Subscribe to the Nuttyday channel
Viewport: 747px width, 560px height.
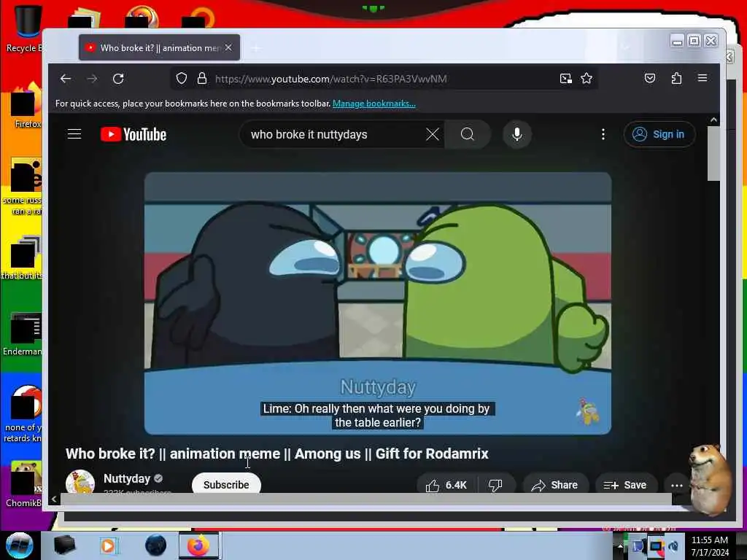coord(226,484)
